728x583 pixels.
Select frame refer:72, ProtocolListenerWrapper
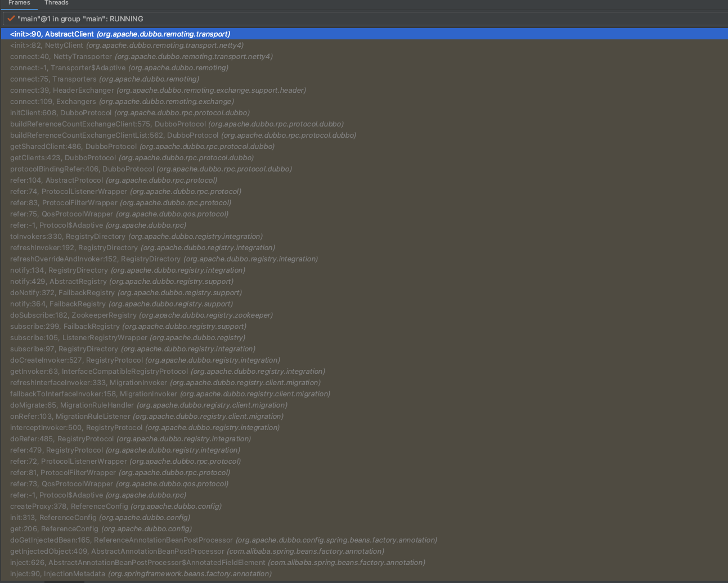coord(364,461)
